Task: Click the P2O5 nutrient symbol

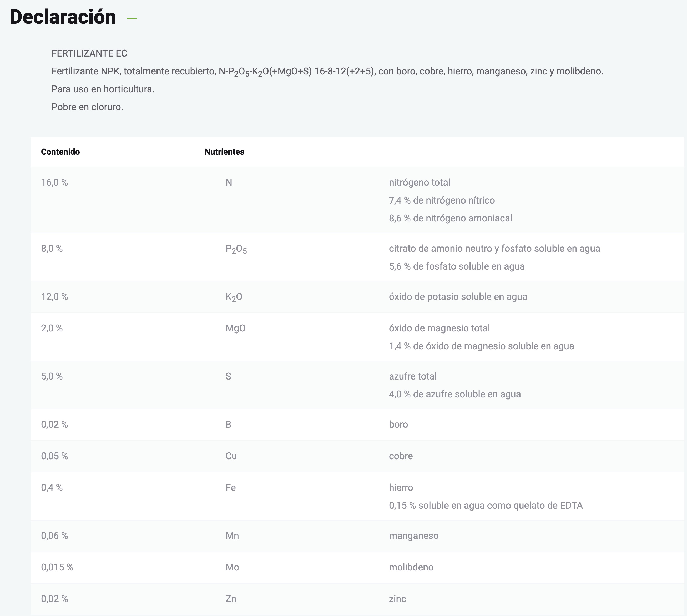Action: point(236,249)
